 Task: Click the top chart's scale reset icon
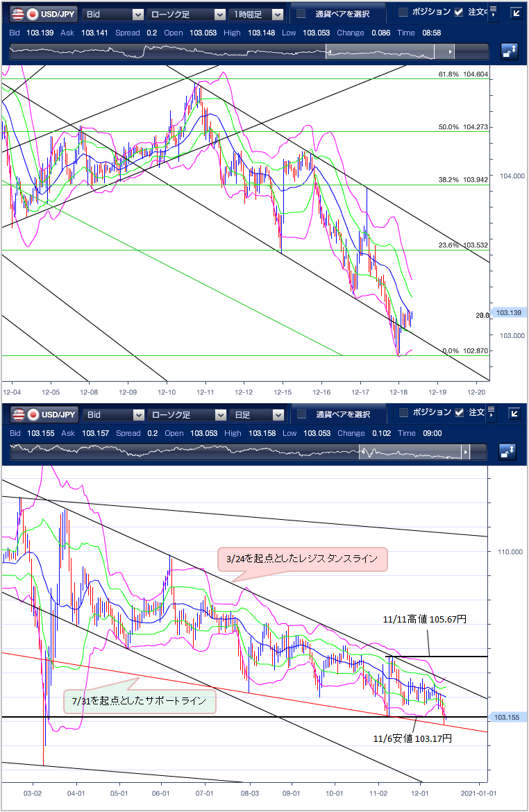tap(510, 51)
